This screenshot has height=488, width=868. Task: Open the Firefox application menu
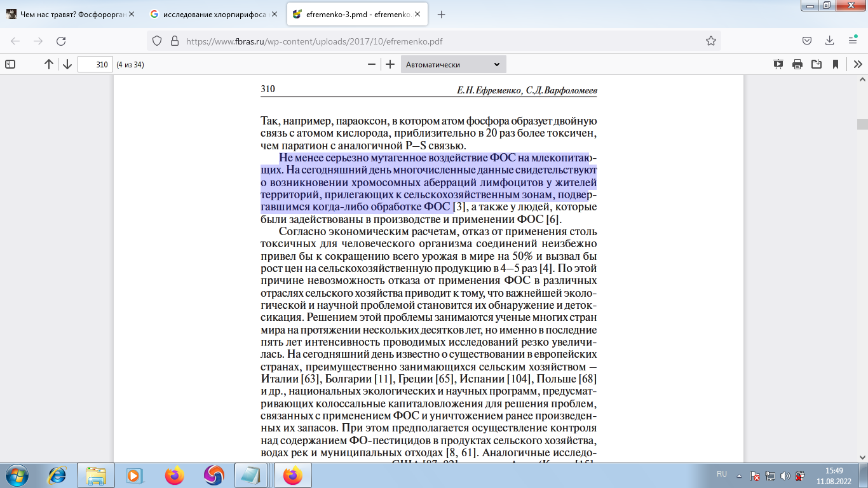tap(853, 41)
